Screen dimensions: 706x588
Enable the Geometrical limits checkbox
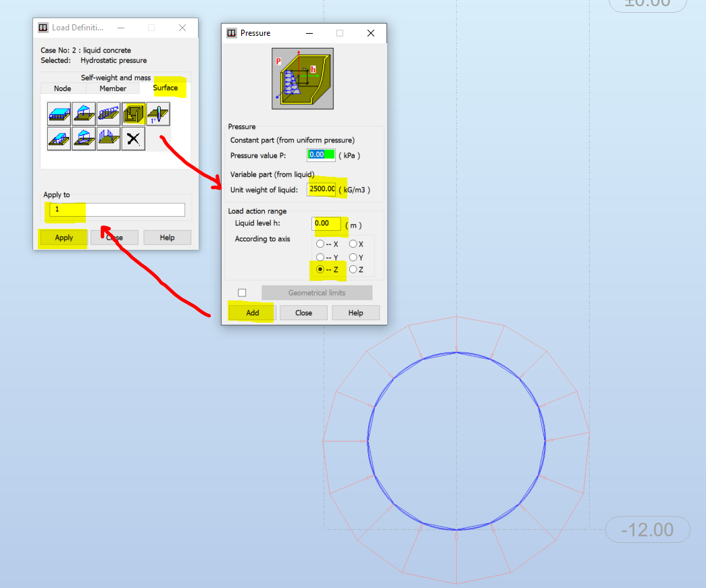tap(243, 293)
